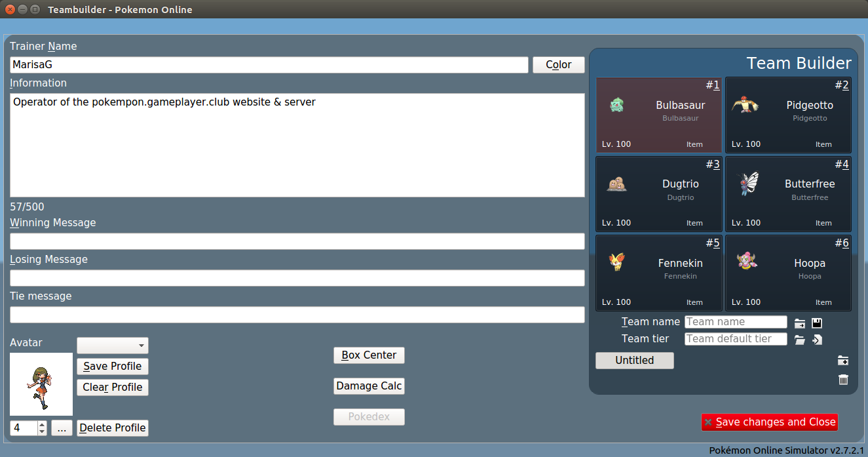
Task: Open the Damage Calc
Action: (369, 386)
